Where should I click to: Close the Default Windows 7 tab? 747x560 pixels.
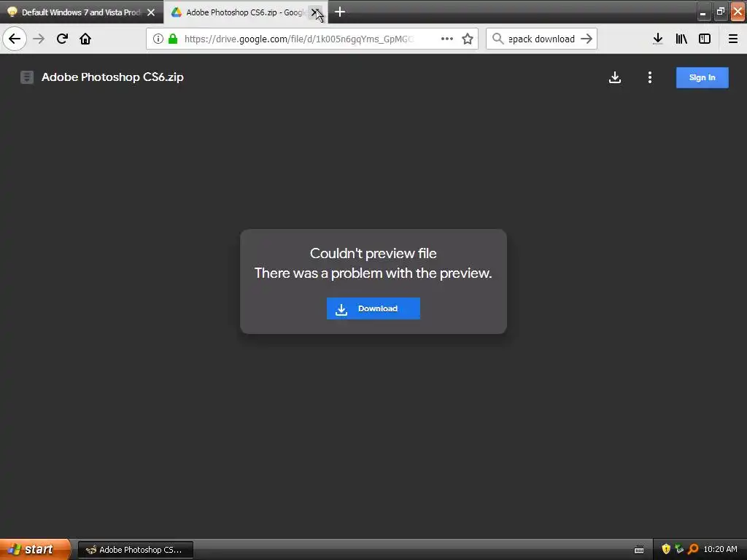point(151,12)
